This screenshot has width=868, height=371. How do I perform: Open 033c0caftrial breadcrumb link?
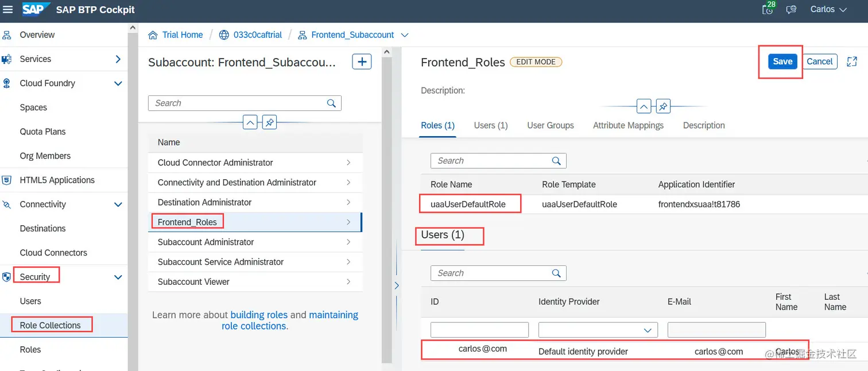[x=258, y=35]
